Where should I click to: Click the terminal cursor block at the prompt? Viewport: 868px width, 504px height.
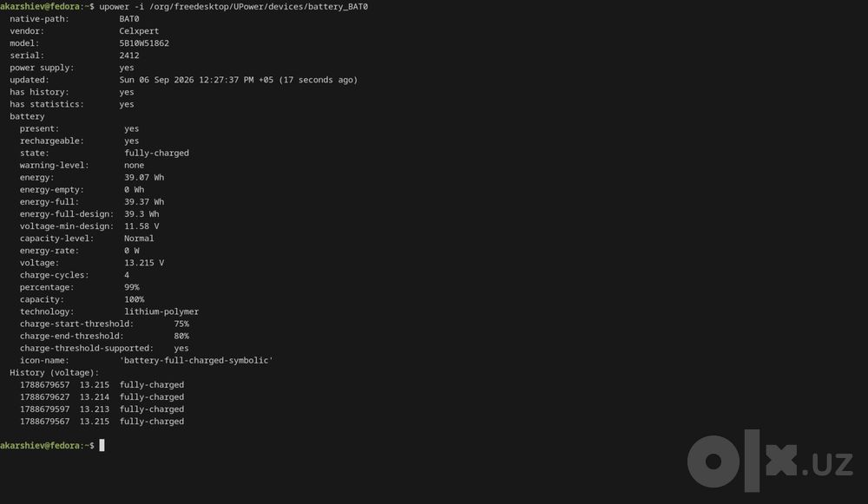[102, 445]
